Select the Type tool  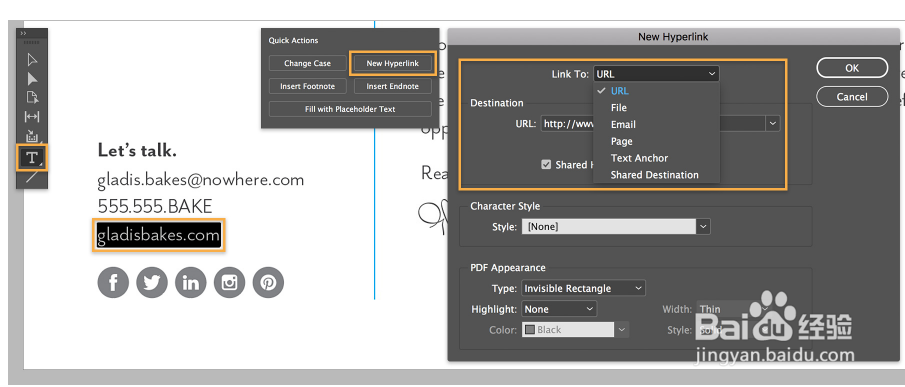(x=32, y=157)
